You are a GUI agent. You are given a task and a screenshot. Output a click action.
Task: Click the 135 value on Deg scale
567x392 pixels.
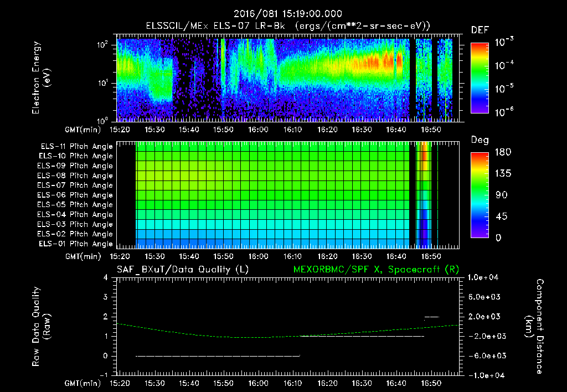pos(503,174)
